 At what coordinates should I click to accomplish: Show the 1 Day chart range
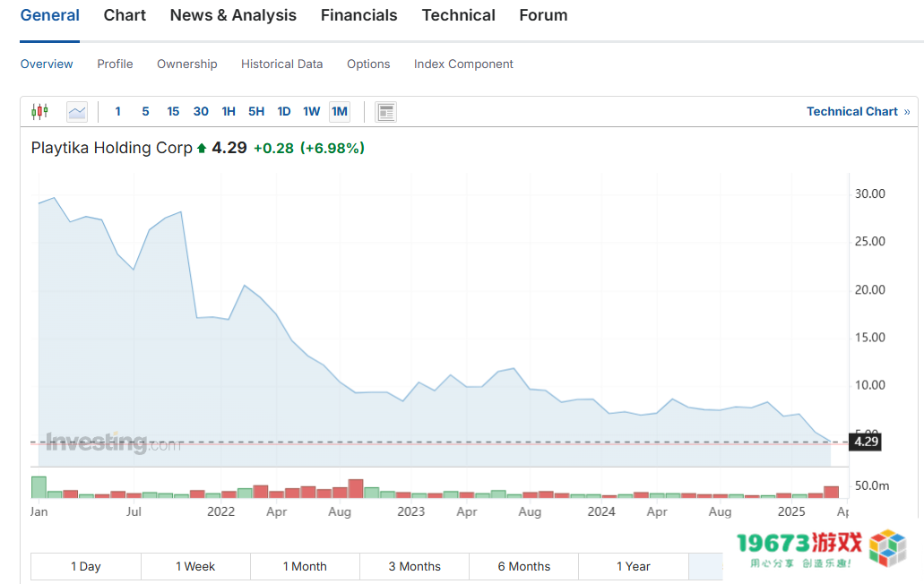pos(86,566)
